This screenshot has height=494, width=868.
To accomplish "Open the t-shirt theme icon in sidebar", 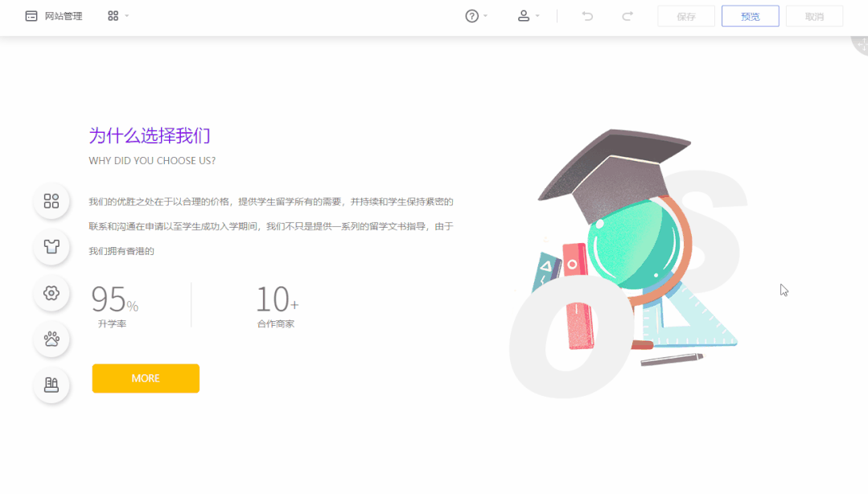I will [x=51, y=248].
